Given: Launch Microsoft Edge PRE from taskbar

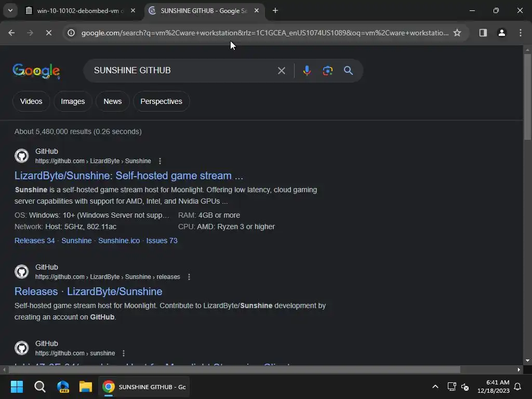Looking at the screenshot, I should pos(63,387).
